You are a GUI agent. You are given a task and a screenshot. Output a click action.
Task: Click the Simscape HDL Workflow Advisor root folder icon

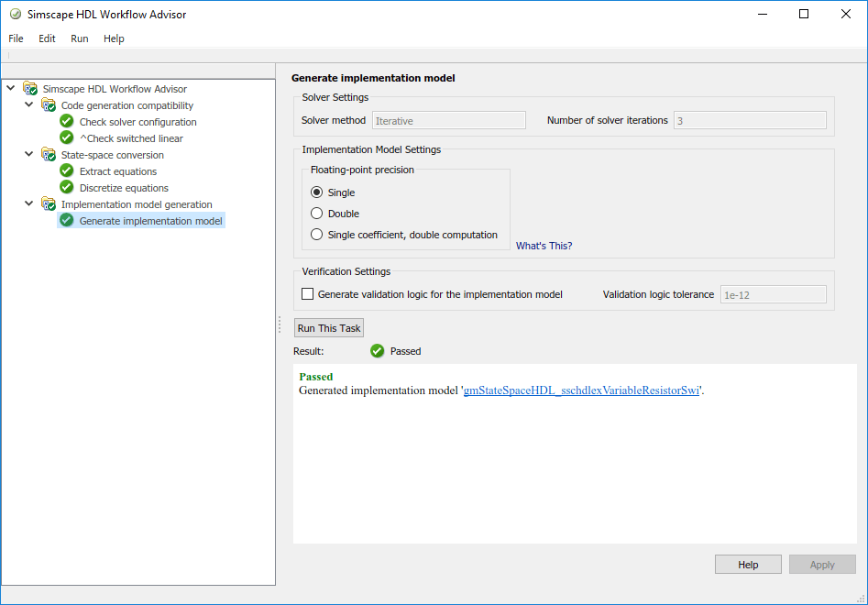click(30, 89)
